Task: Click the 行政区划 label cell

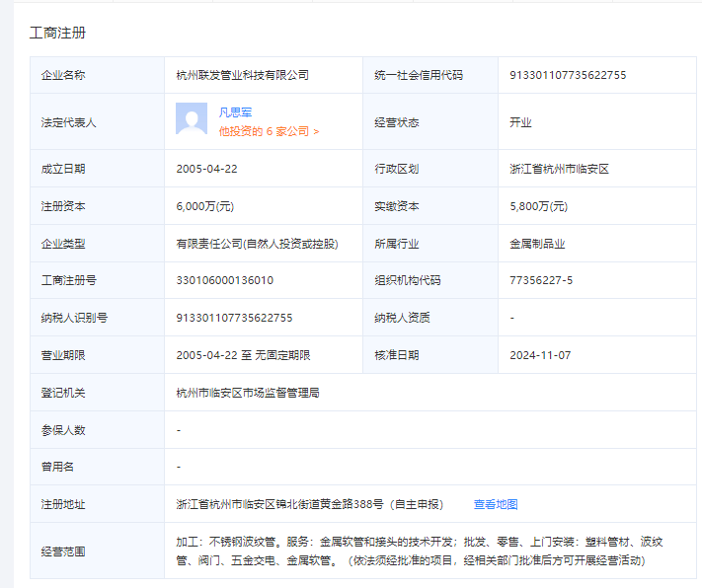Action: [x=430, y=169]
